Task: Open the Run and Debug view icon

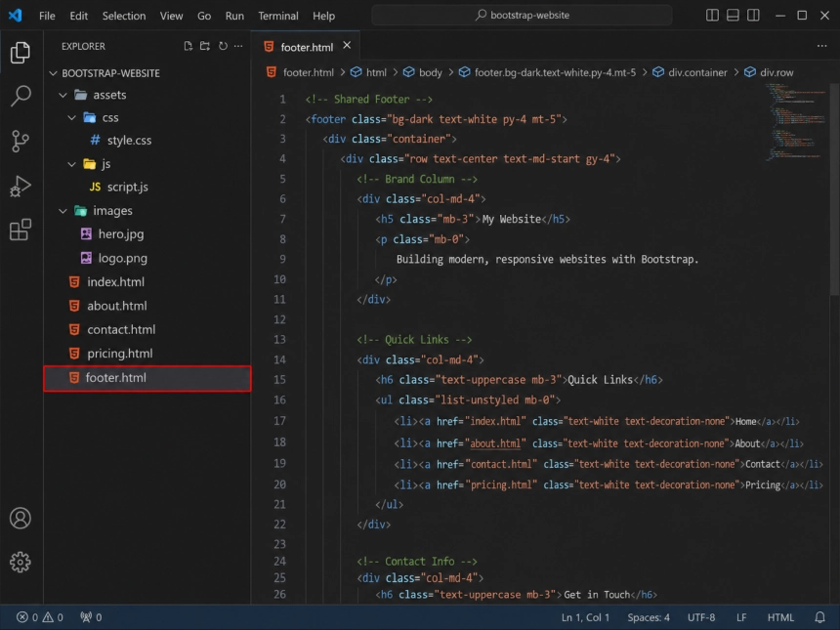Action: coord(21,186)
